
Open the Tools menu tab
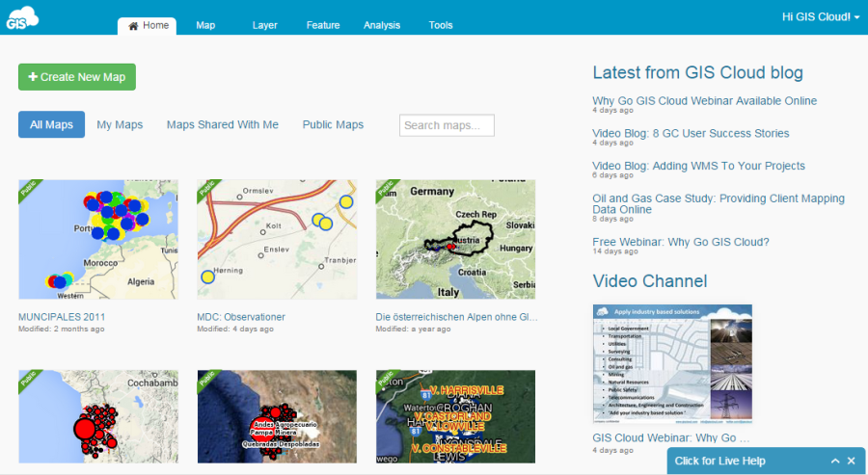click(441, 25)
